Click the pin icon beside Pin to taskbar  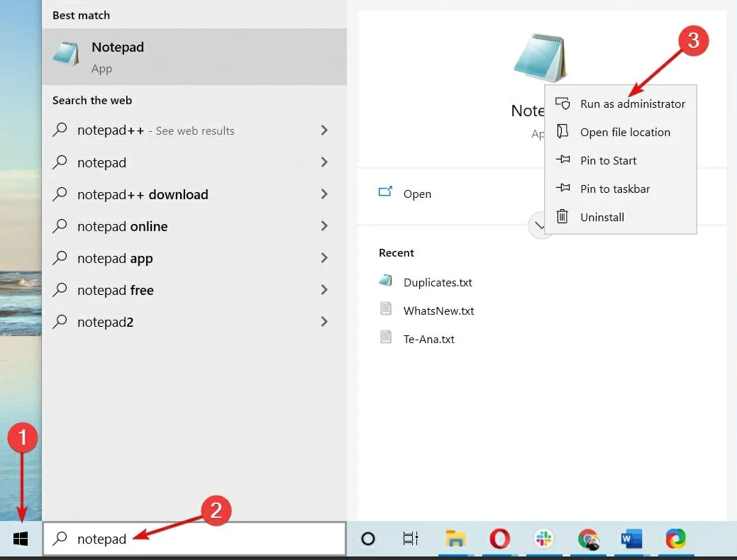563,188
